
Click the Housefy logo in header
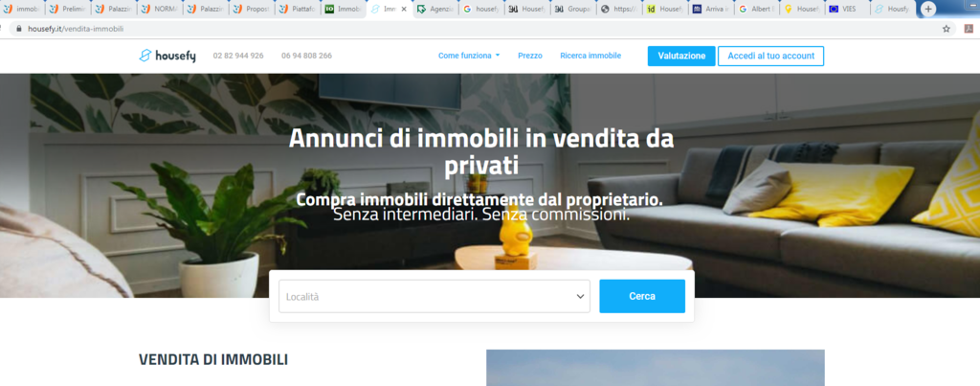point(167,56)
